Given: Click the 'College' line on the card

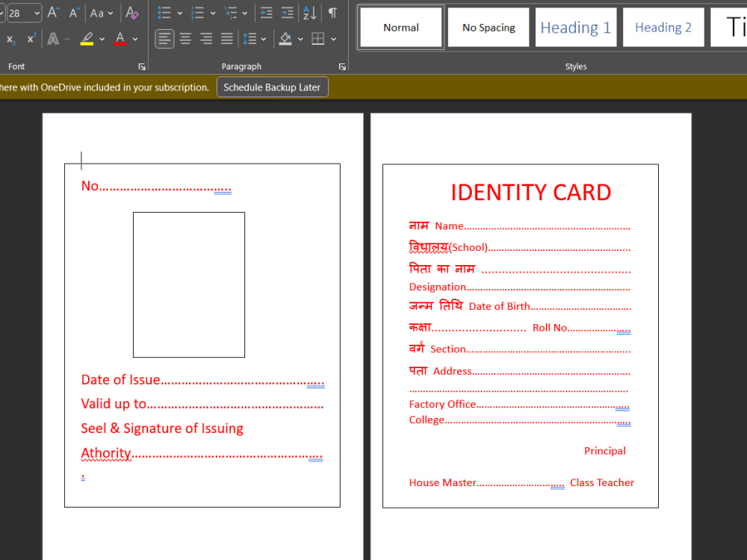Looking at the screenshot, I should pyautogui.click(x=520, y=420).
